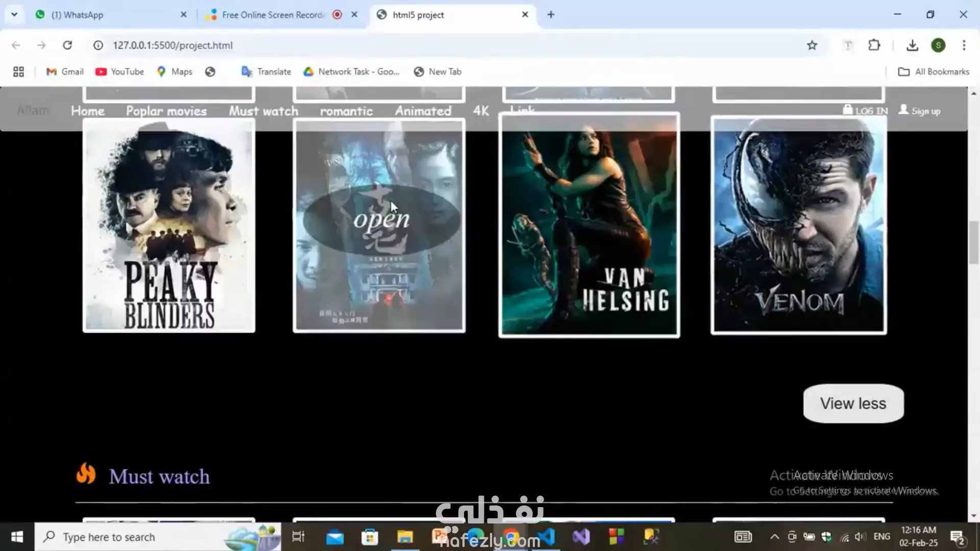
Task: Open the profile avatar S
Action: pos(938,45)
